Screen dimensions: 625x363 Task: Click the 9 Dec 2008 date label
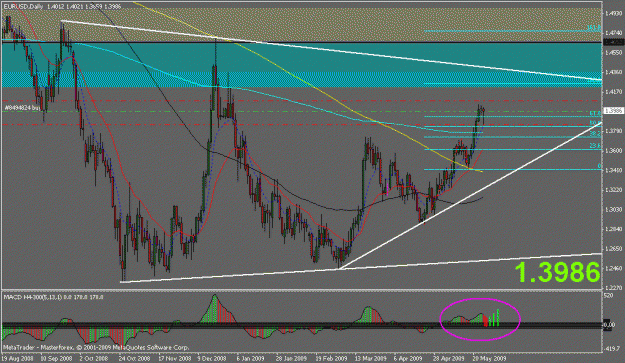click(212, 358)
